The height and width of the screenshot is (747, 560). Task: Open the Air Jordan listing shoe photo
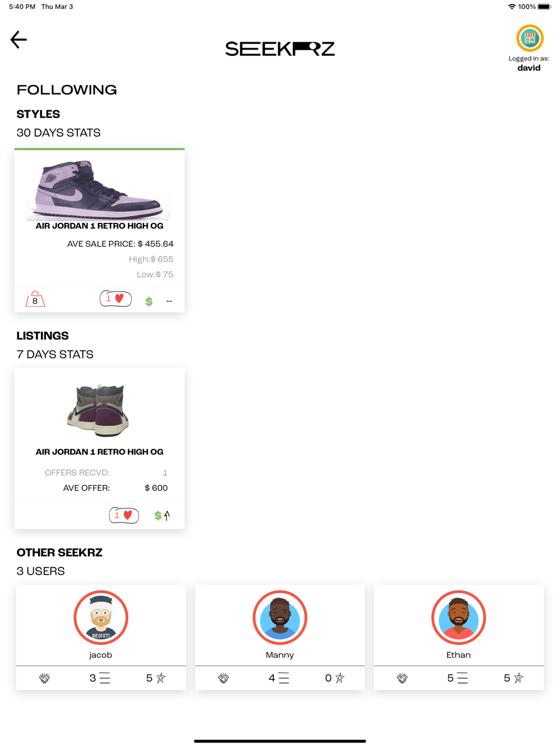[x=99, y=410]
